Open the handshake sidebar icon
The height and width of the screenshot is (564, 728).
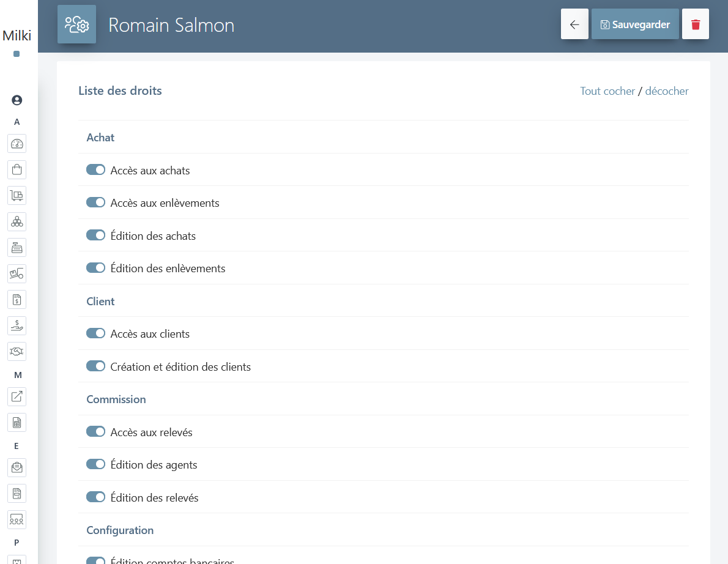[x=17, y=351]
